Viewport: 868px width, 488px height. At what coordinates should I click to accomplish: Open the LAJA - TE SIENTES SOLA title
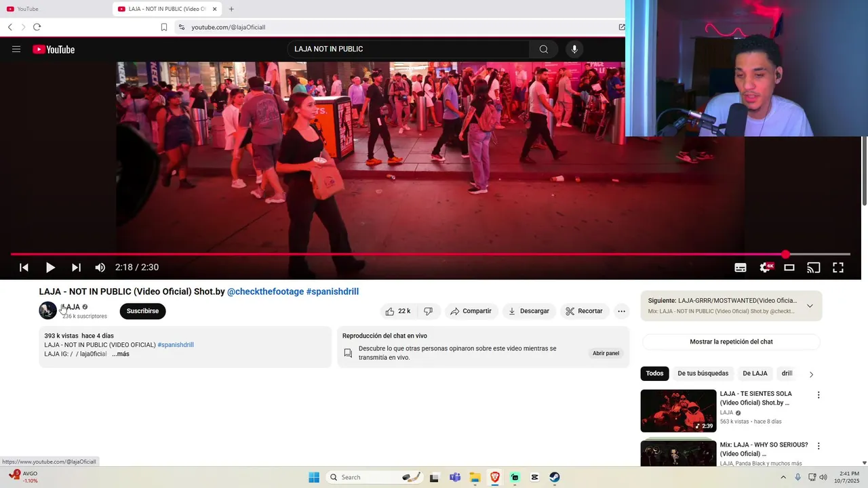click(x=755, y=398)
